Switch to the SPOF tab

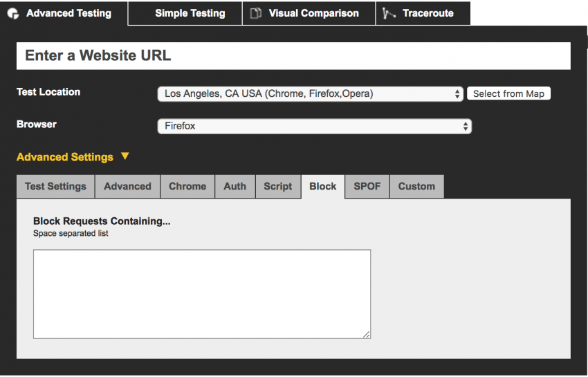pos(367,186)
